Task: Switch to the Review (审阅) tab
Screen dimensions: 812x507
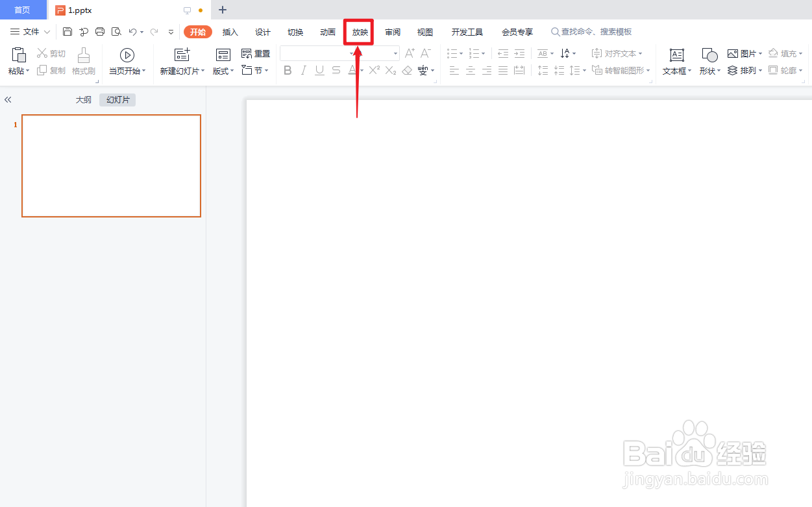Action: [393, 32]
